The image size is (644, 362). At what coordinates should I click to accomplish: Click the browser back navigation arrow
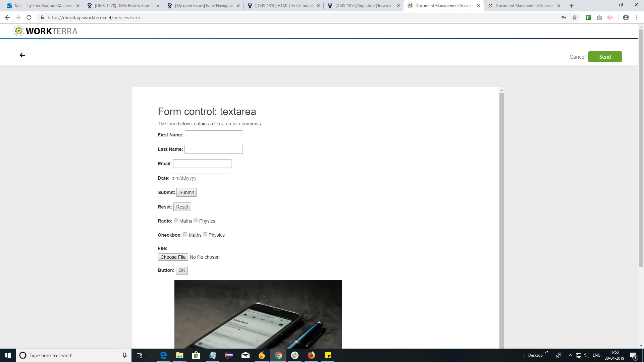7,17
